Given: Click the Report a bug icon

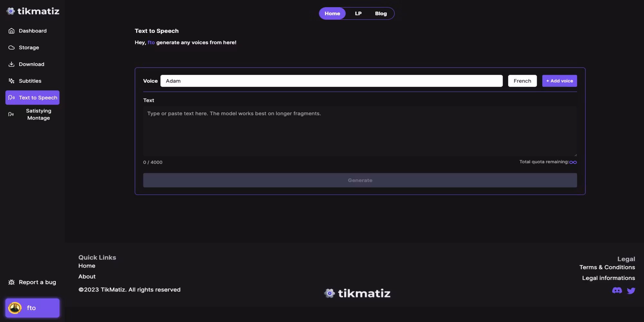Looking at the screenshot, I should click(x=12, y=282).
